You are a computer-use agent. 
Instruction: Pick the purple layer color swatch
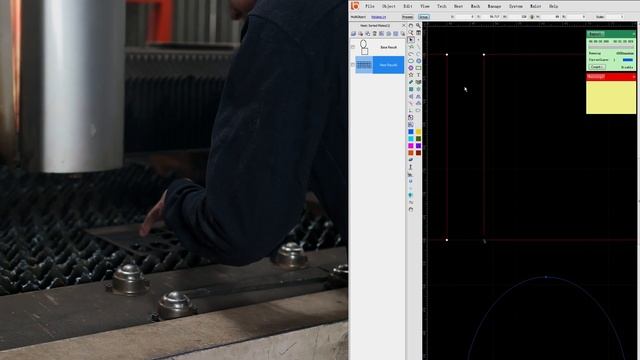tap(418, 146)
